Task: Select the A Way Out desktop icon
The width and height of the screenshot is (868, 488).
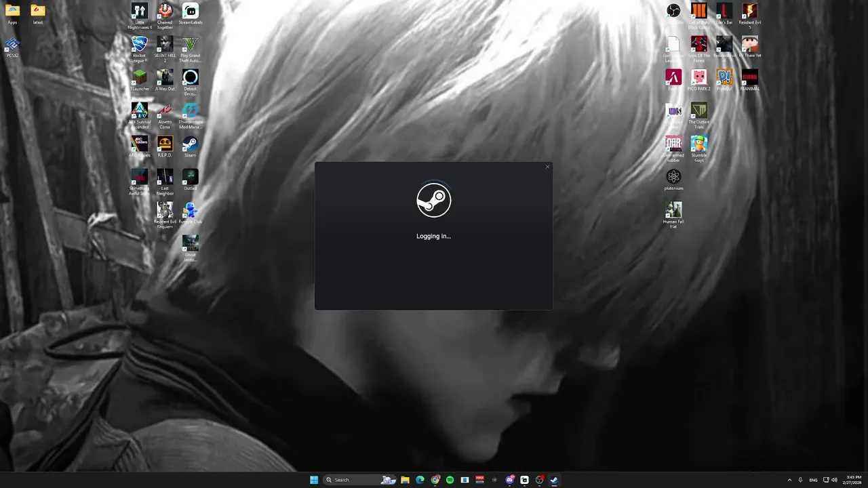Action: coord(165,81)
